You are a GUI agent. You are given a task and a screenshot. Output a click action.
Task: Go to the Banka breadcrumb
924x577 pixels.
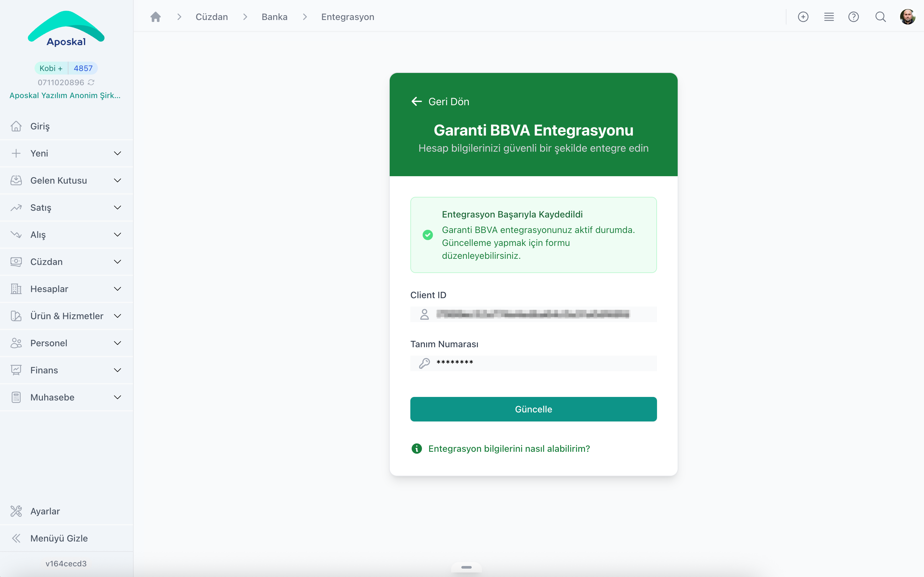pyautogui.click(x=274, y=17)
